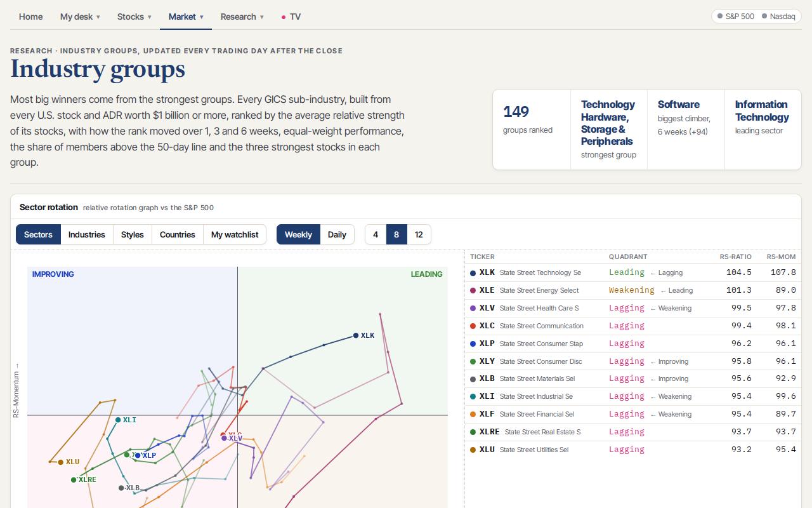Switch to the Styles tab
Image resolution: width=812 pixels, height=508 pixels.
(133, 234)
